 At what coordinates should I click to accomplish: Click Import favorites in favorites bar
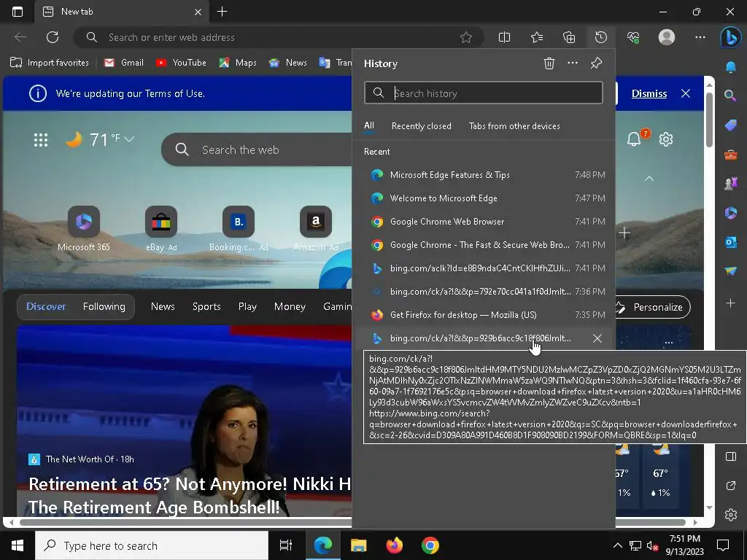click(x=50, y=63)
